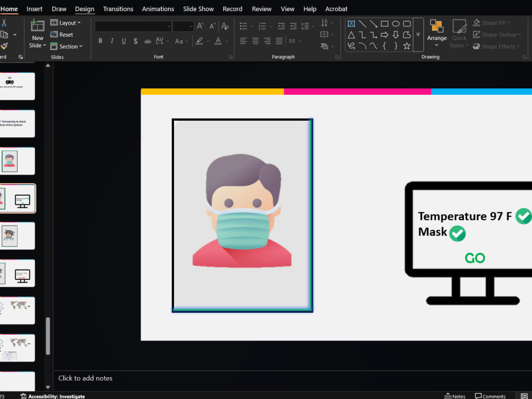This screenshot has height=399, width=532.
Task: Toggle Bold formatting
Action: [100, 41]
